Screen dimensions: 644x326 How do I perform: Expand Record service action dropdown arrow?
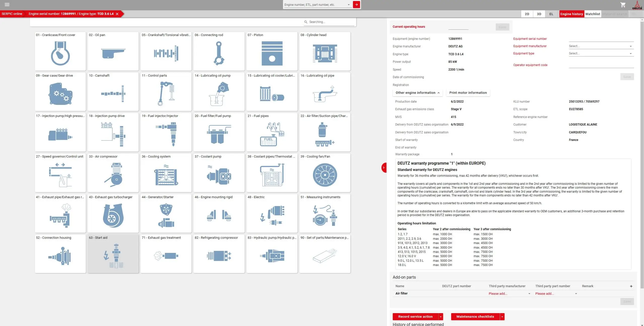click(x=441, y=317)
